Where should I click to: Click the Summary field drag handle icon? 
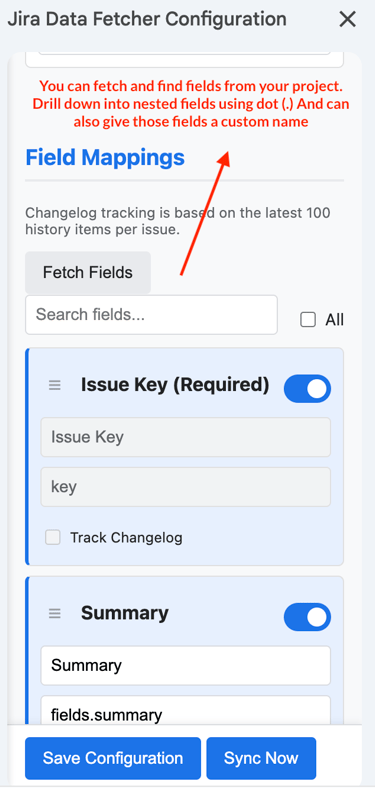tap(54, 614)
